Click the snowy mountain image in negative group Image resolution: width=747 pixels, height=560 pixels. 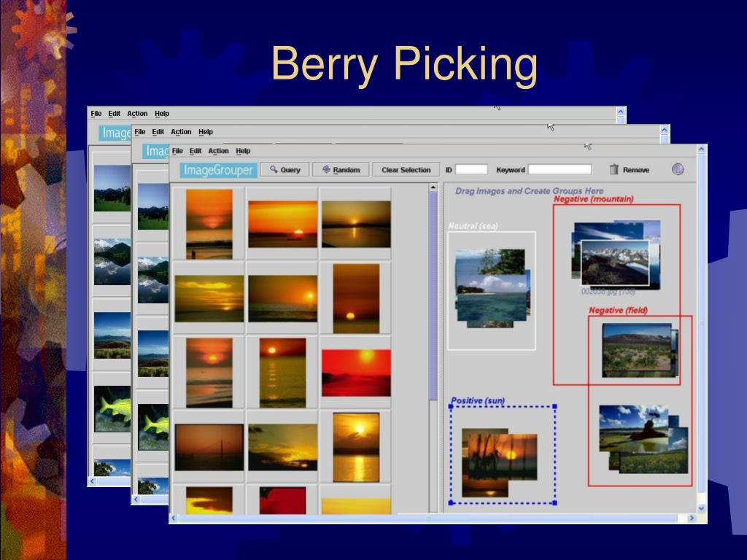tap(615, 262)
